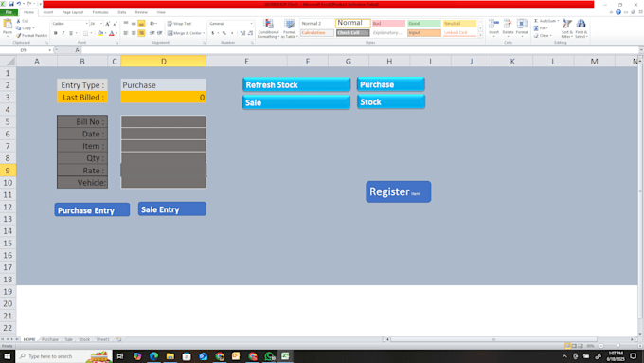The image size is (644, 363).
Task: Click the accounting dollar format icon
Action: point(213,33)
